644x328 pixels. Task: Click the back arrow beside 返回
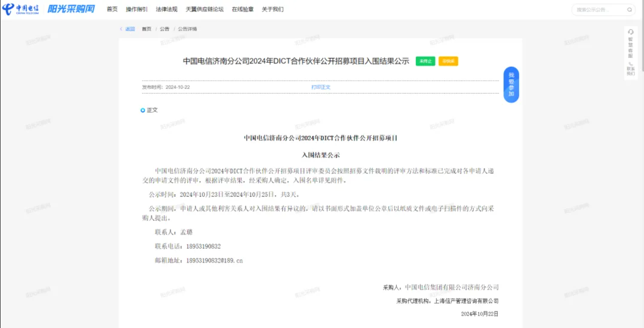(x=121, y=29)
